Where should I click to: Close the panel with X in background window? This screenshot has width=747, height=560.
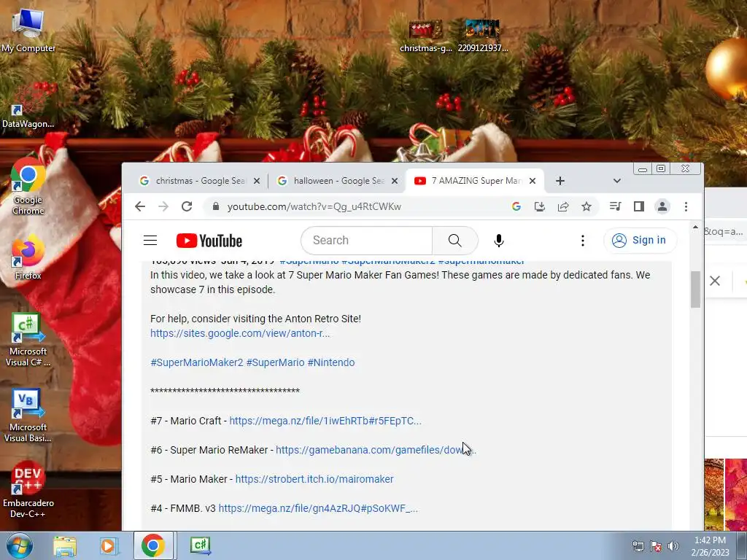(x=715, y=281)
